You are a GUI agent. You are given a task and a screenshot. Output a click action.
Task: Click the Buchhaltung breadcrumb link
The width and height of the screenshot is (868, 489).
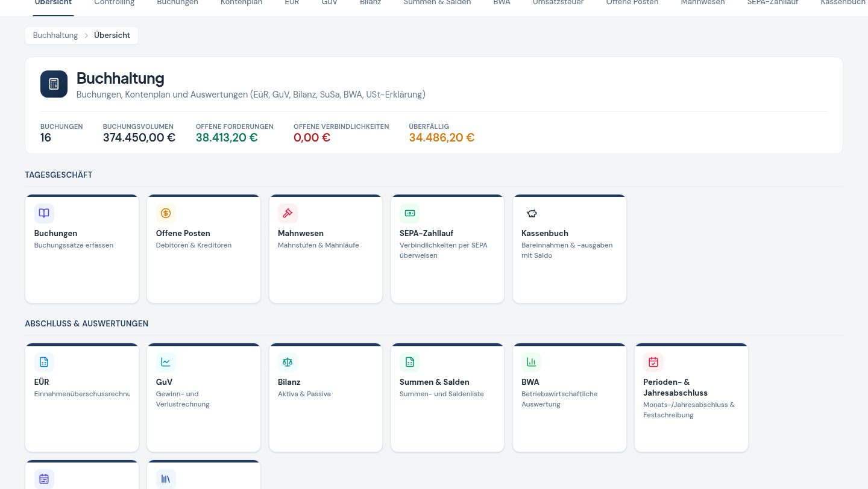tap(55, 36)
